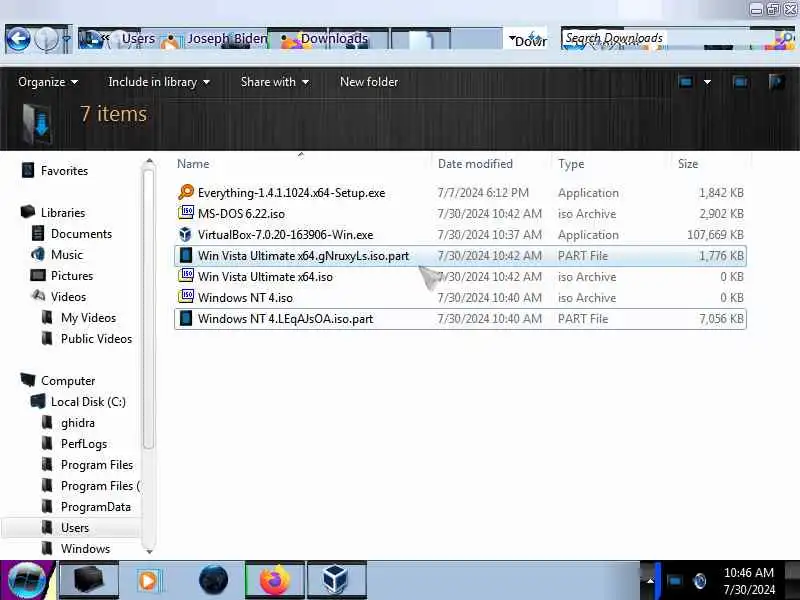
Task: Open the Organize dropdown menu
Action: click(47, 82)
